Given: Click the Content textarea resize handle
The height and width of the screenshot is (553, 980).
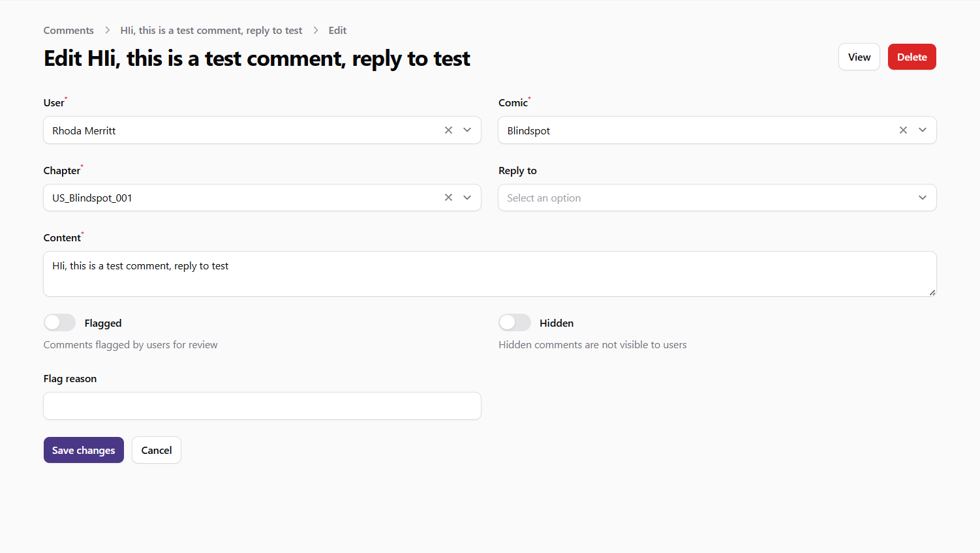Looking at the screenshot, I should [x=932, y=294].
